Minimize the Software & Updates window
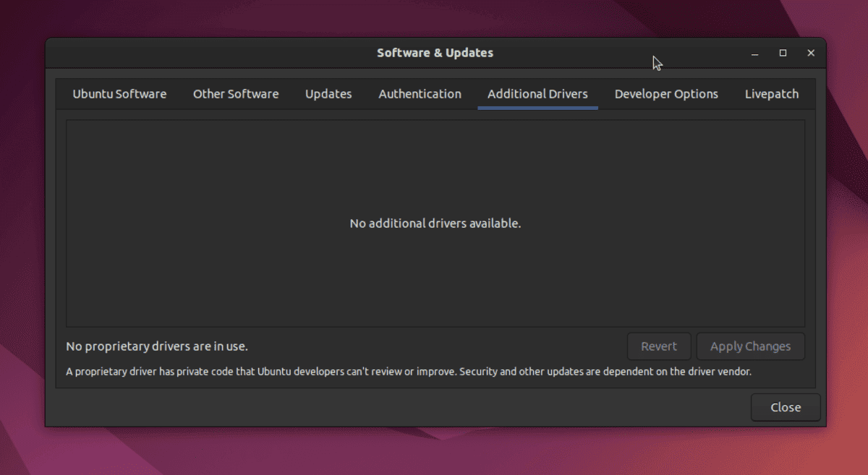 click(x=754, y=54)
